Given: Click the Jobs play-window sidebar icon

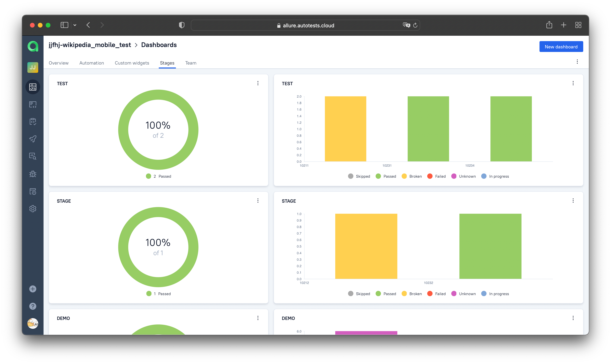Looking at the screenshot, I should click(x=33, y=191).
